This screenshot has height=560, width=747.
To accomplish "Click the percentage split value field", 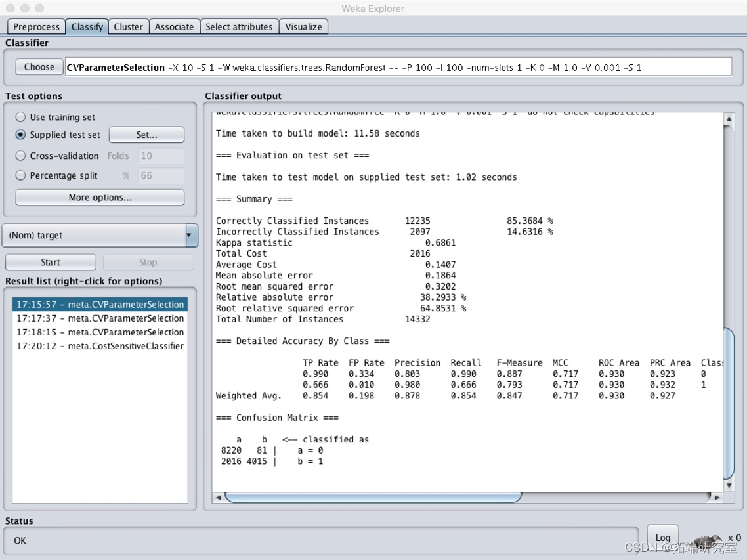I will point(161,176).
